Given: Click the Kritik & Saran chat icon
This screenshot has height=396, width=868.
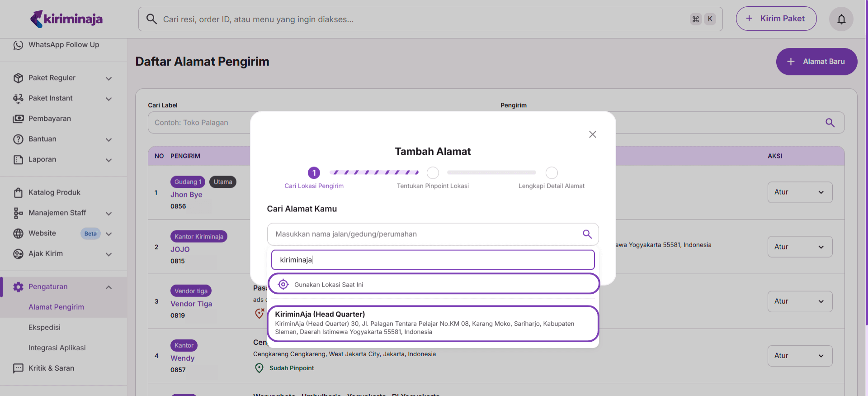Looking at the screenshot, I should [18, 368].
